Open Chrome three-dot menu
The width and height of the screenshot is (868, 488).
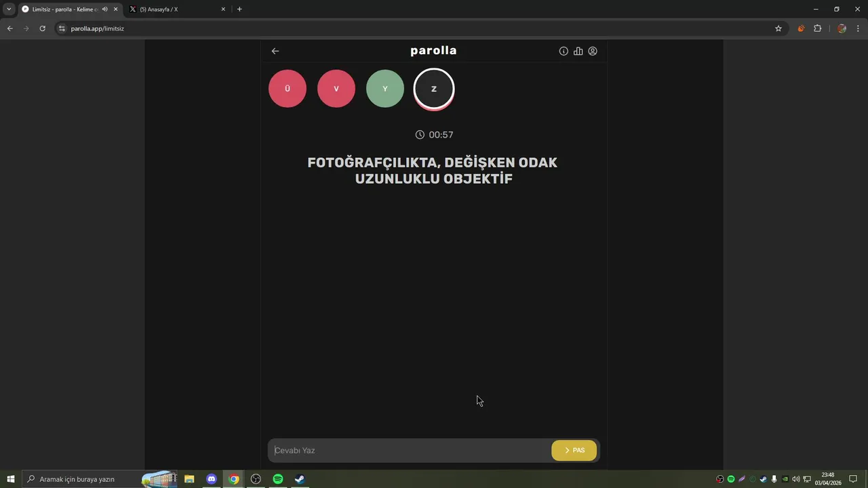coord(859,28)
